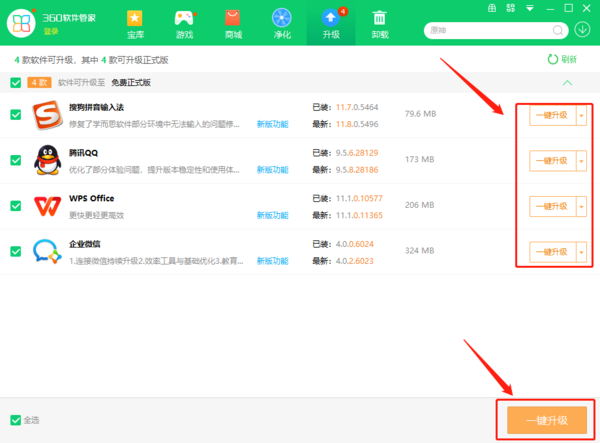600x443 pixels.
Task: Click the 刷新 refresh link
Action: tap(562, 59)
